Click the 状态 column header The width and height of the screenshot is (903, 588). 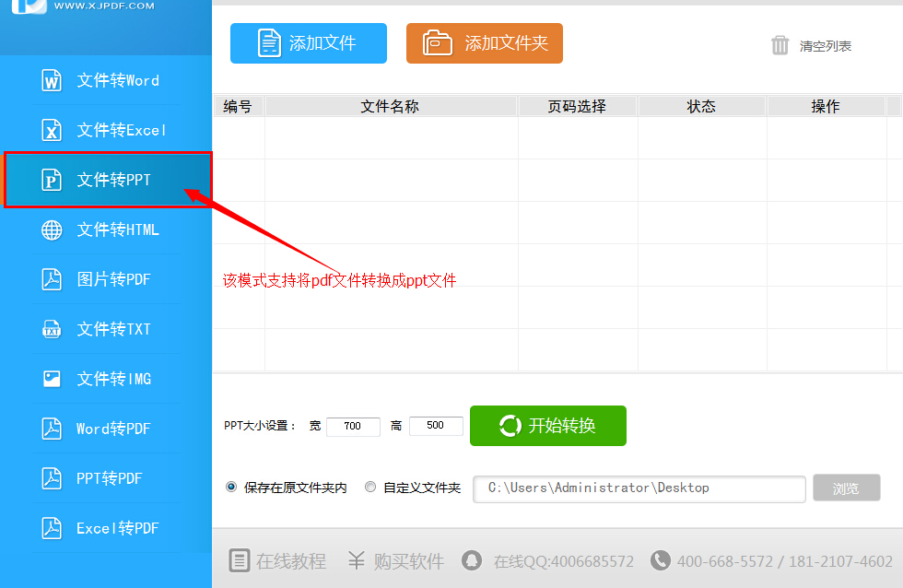click(701, 106)
